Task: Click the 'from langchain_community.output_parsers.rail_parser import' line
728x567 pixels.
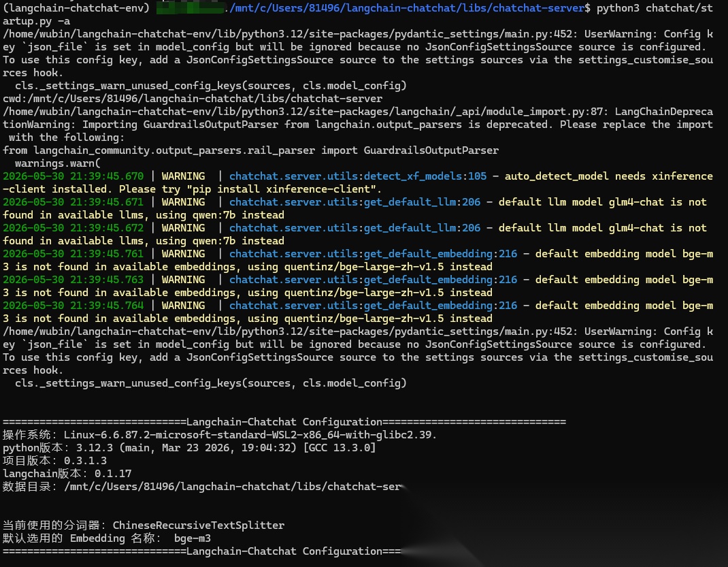Action: point(250,150)
